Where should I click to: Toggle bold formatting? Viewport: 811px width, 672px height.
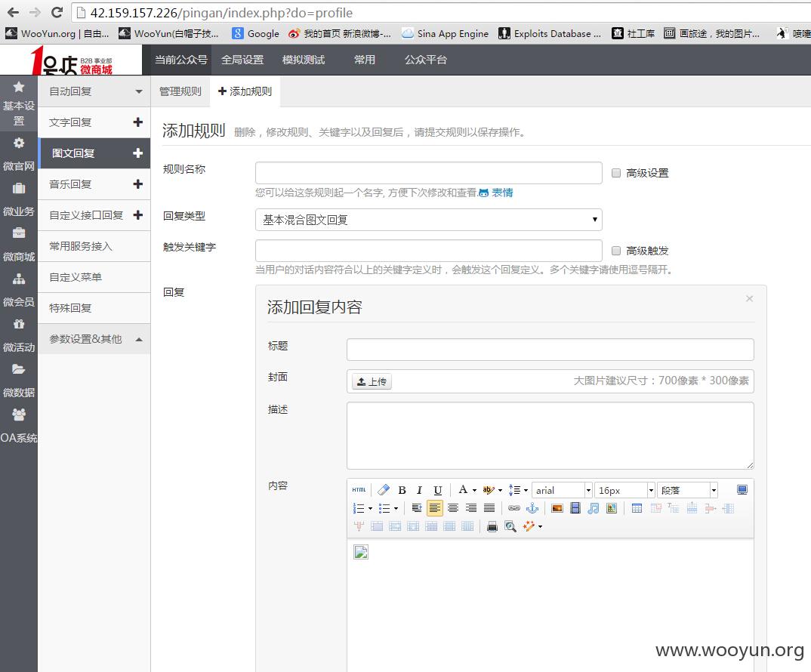402,490
